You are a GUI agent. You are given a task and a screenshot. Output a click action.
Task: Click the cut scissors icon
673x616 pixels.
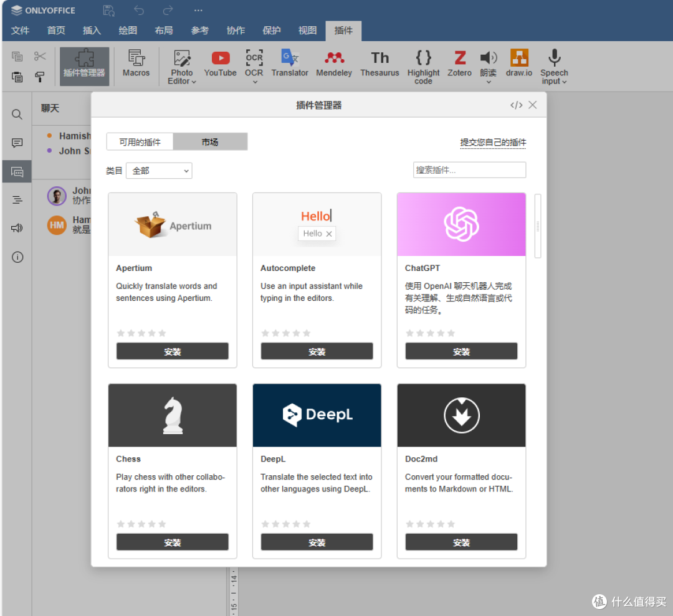(40, 56)
